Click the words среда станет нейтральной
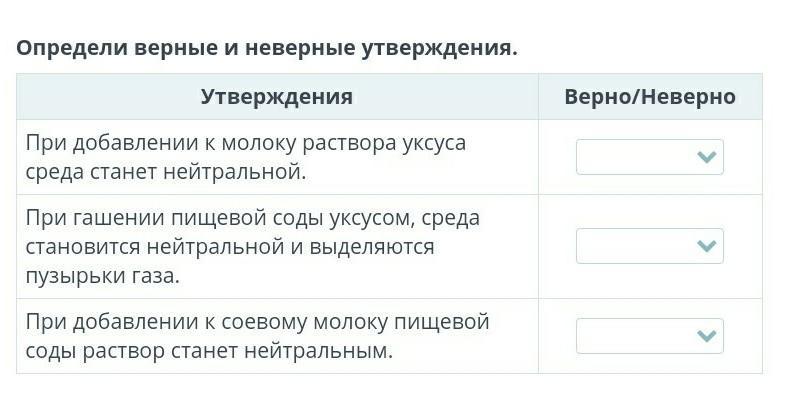This screenshot has width=789, height=393. coord(166,173)
